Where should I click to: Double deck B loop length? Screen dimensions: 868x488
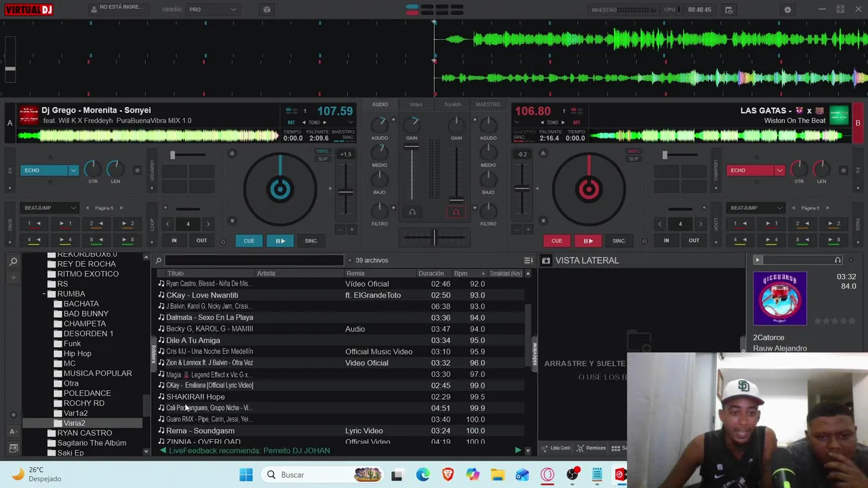(701, 224)
